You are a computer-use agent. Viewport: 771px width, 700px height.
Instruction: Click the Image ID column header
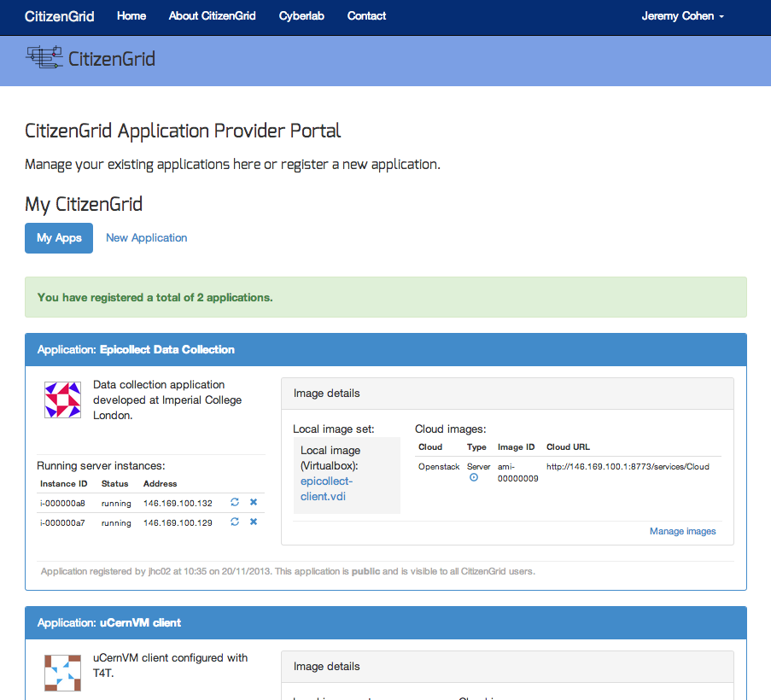point(516,446)
